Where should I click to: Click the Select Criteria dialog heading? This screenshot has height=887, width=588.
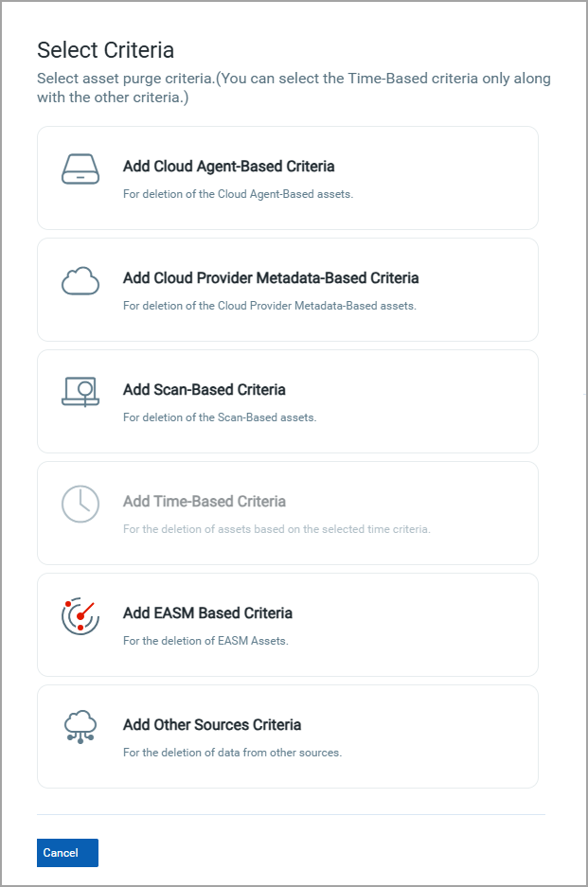click(x=105, y=50)
